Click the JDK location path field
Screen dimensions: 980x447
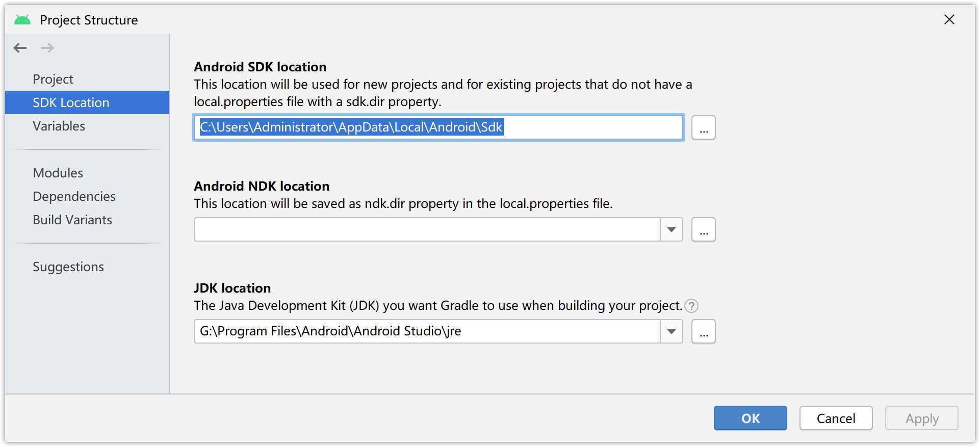pyautogui.click(x=427, y=331)
